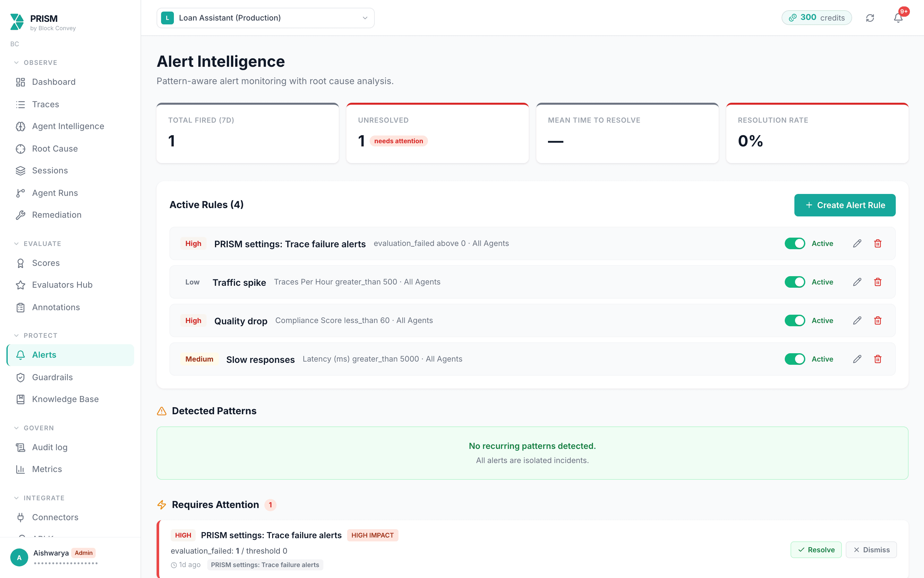
Task: Disable the Traffic spike rule
Action: point(795,282)
